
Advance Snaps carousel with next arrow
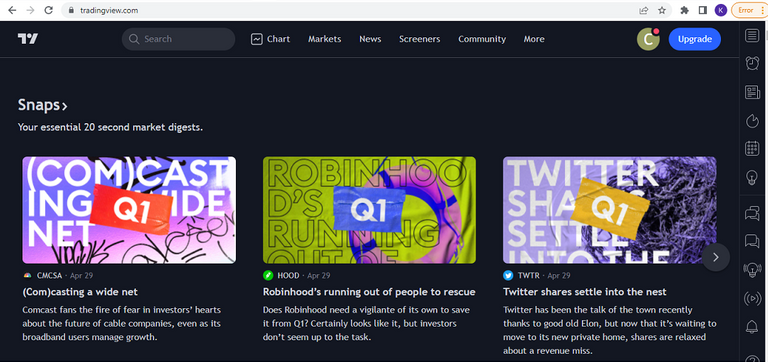tap(716, 257)
